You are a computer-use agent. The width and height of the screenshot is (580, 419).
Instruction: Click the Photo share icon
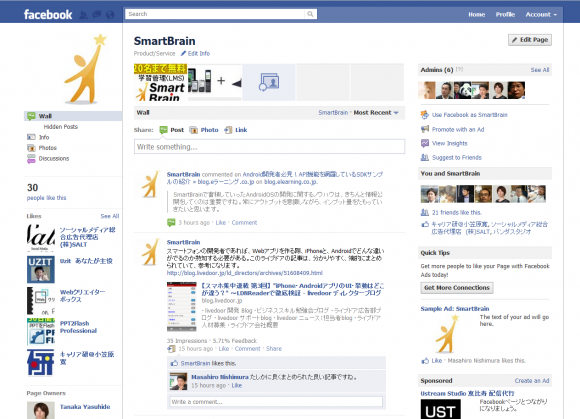tap(193, 130)
